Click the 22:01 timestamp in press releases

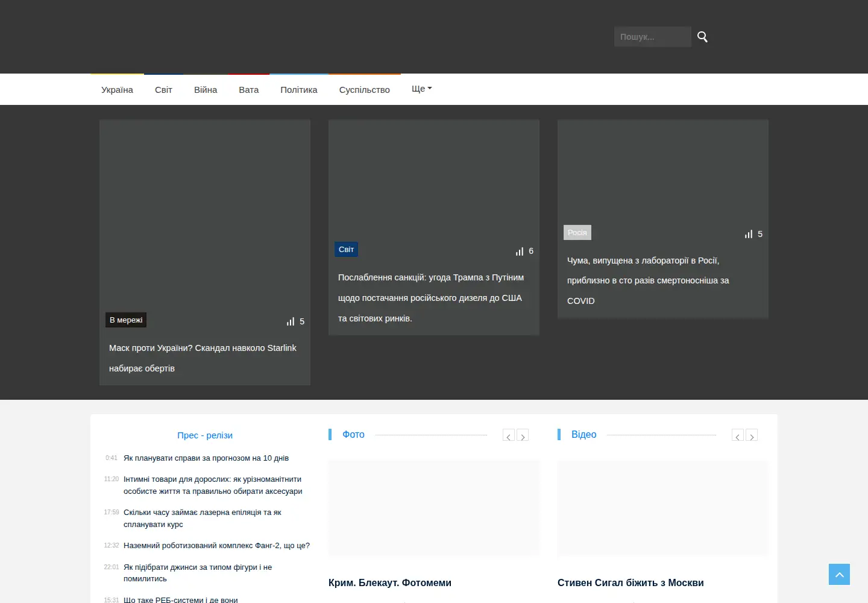tap(112, 567)
